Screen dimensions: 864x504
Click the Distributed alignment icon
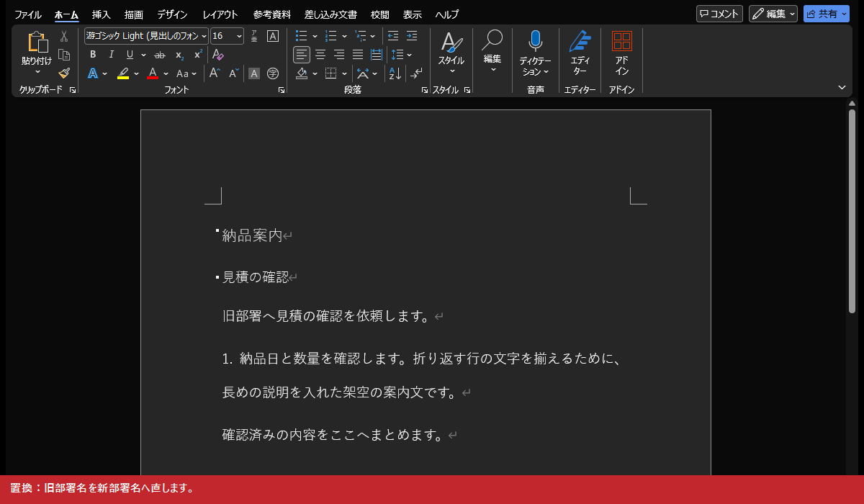coord(377,55)
